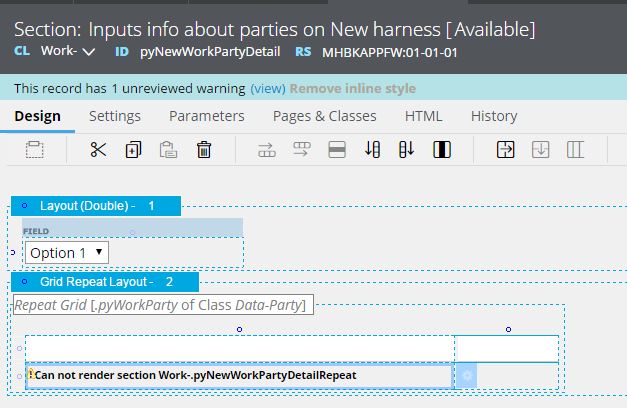This screenshot has height=408, width=627.
Task: Click the circle handle on Grid Repeat header
Action: (x=24, y=282)
